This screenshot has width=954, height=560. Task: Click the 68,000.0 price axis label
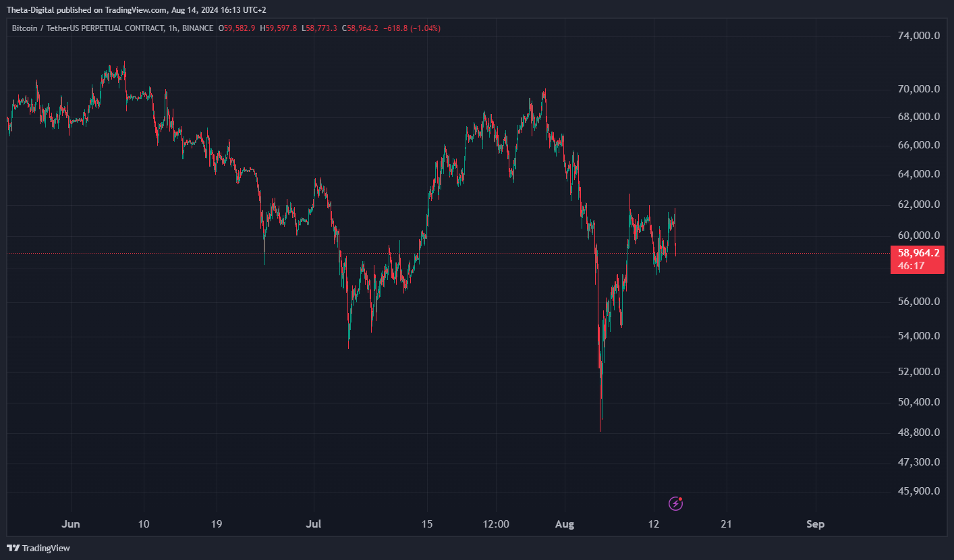point(918,117)
